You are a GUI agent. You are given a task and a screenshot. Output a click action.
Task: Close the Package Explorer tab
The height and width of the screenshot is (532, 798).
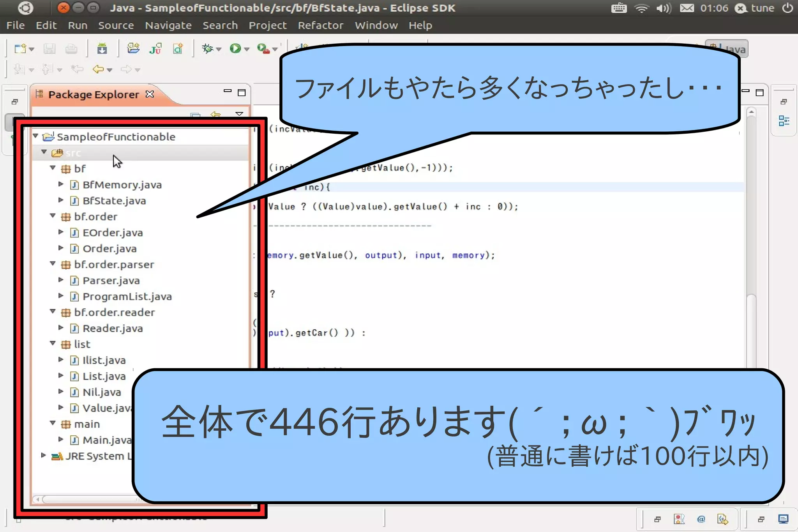click(x=150, y=94)
